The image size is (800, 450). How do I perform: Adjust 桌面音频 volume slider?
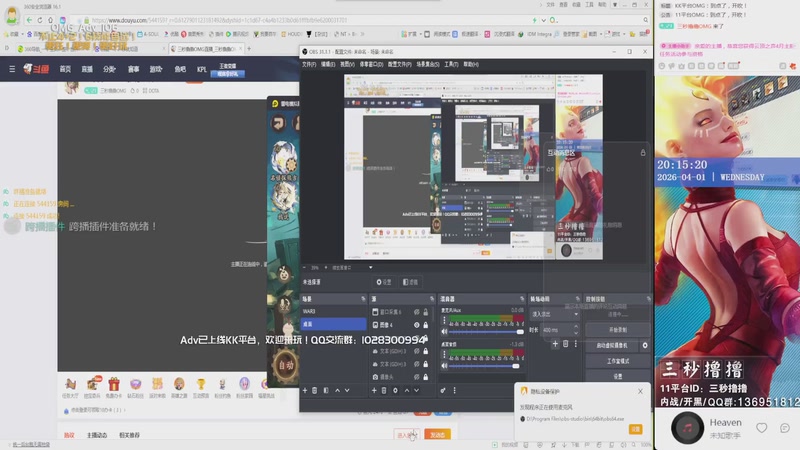(x=484, y=366)
